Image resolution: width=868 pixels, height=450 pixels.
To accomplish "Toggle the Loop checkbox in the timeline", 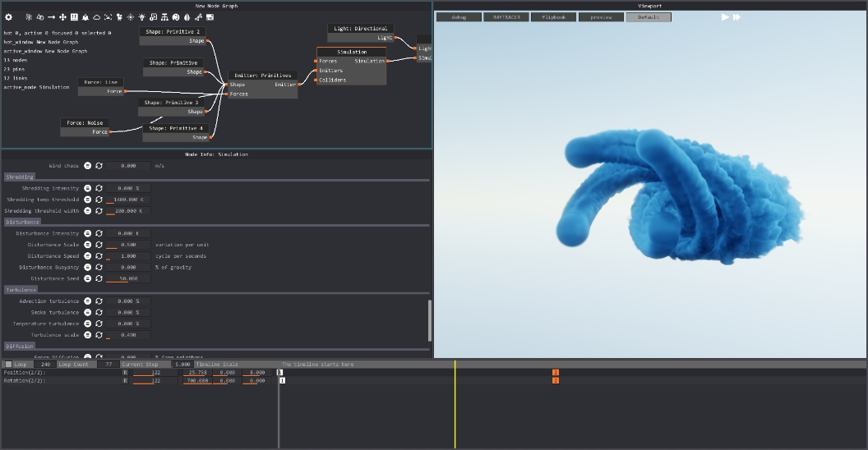I will pos(9,365).
